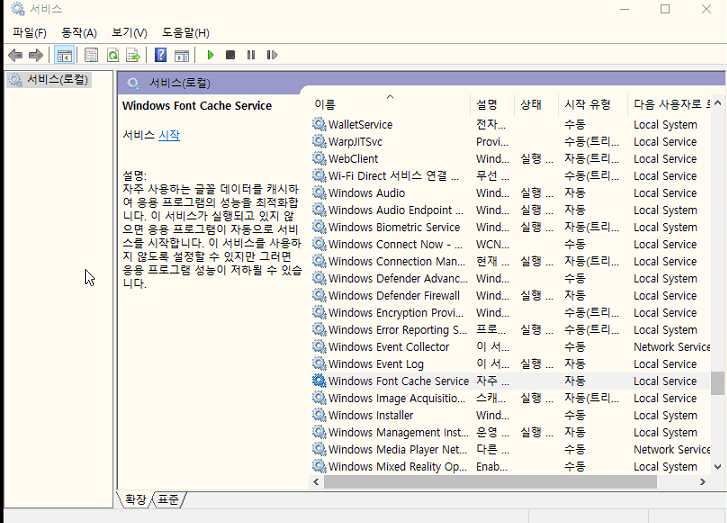Click the gear icon beside Windows Event Collector
Image resolution: width=727 pixels, height=523 pixels.
[319, 347]
